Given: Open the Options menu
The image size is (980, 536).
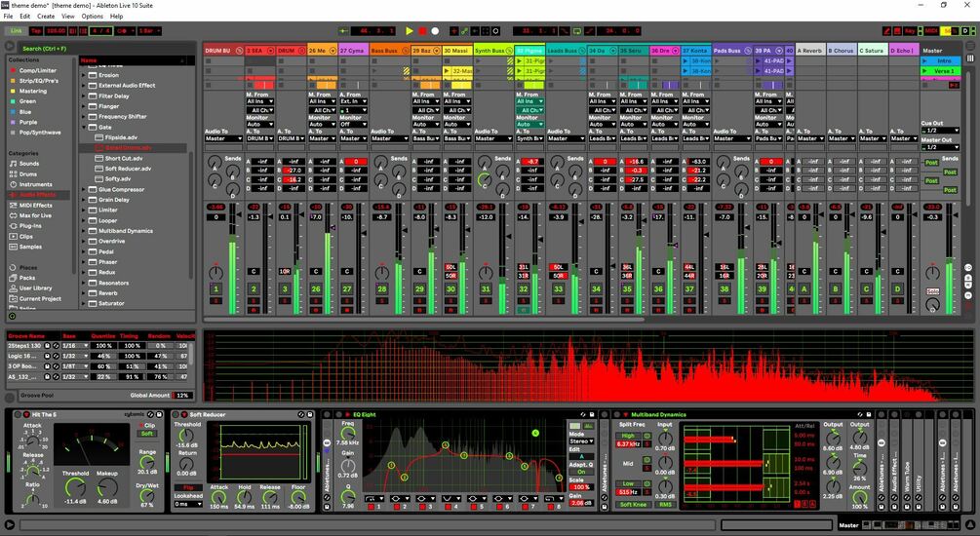Looking at the screenshot, I should (x=92, y=17).
